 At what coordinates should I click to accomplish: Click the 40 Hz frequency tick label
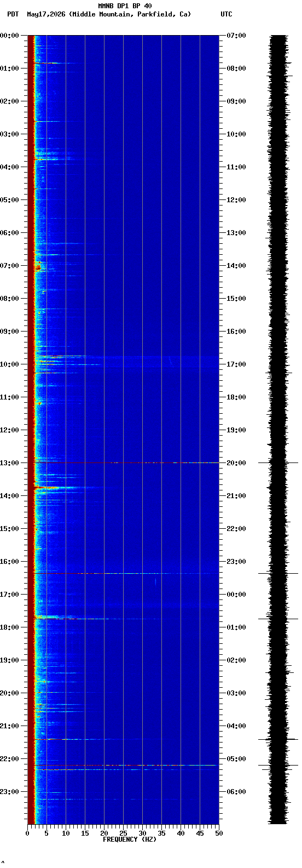181,833
